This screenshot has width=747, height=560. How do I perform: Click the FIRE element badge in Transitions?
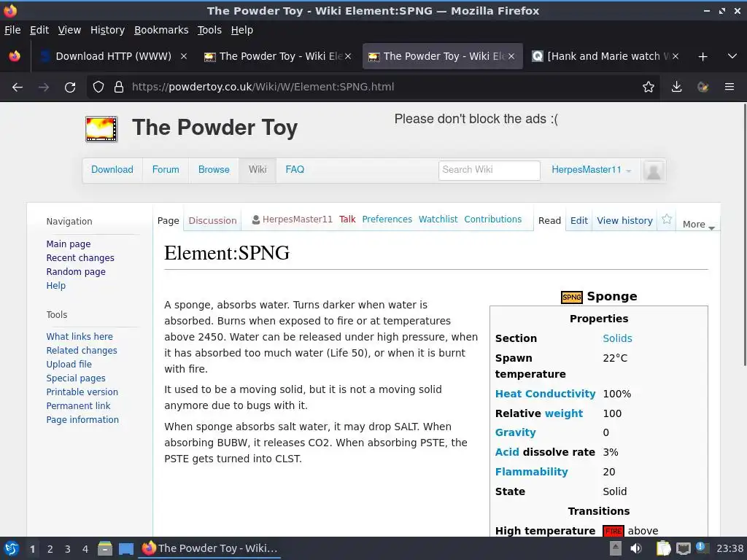tap(613, 531)
